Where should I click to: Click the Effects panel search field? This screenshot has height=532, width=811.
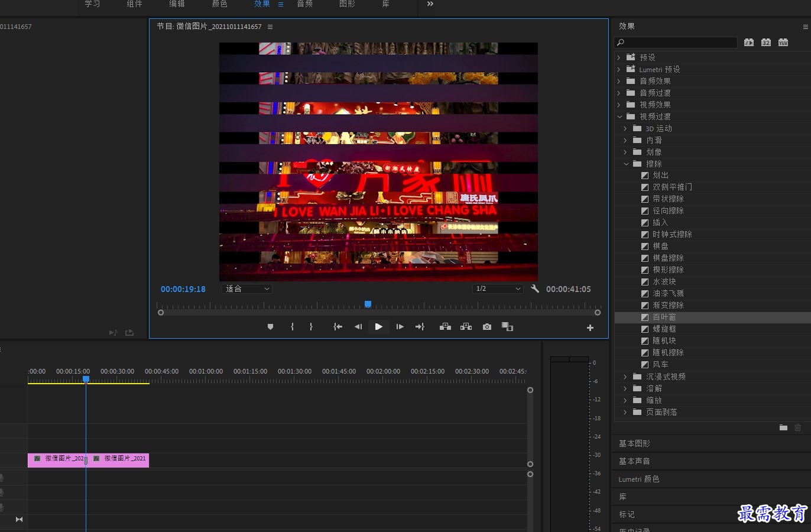676,43
